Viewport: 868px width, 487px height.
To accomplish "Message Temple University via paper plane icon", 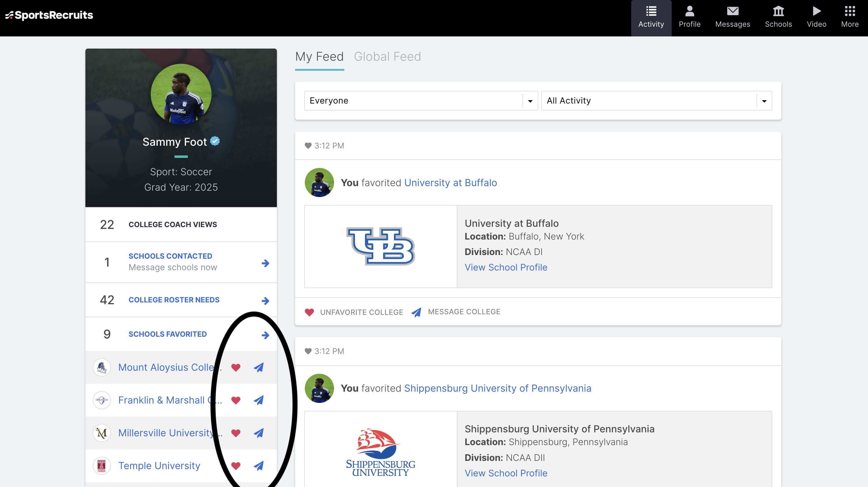I will coord(258,465).
